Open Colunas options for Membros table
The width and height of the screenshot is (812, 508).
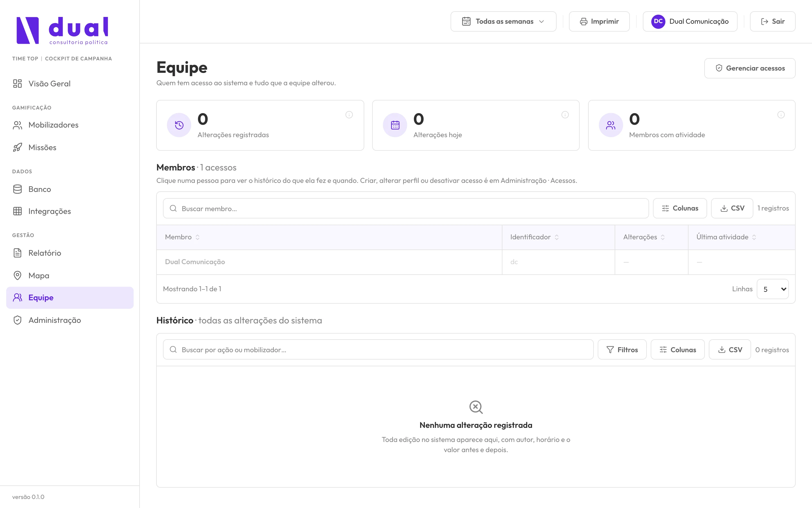680,208
